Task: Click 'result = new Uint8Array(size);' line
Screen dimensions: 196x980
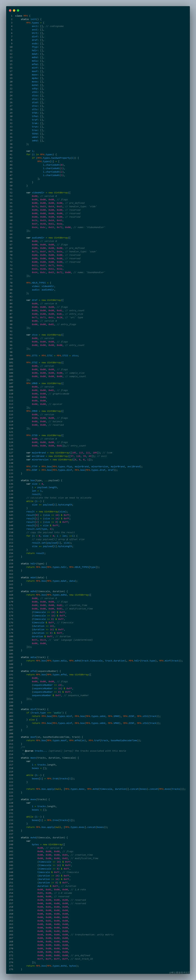Action: point(47,512)
